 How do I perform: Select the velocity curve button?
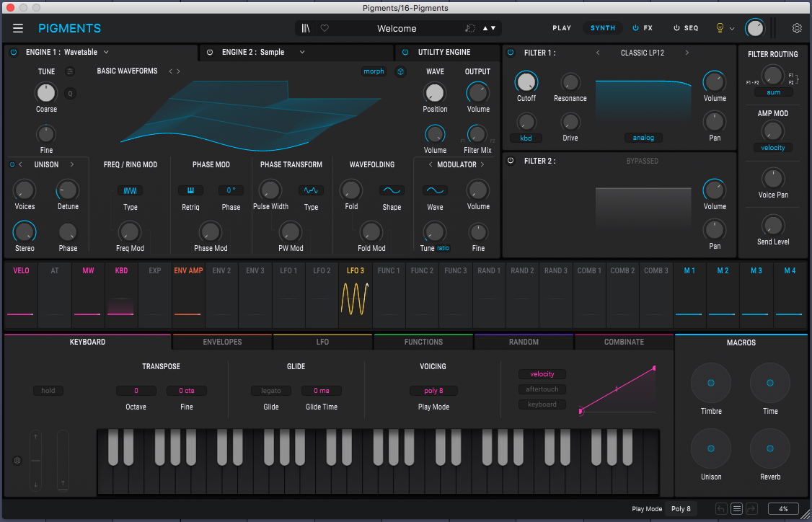pos(542,374)
